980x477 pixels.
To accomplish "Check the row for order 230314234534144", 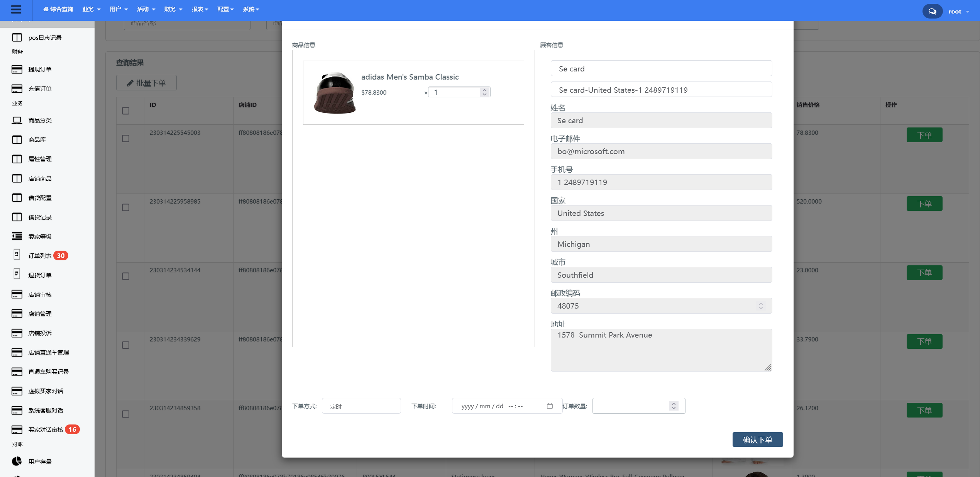I will point(125,276).
